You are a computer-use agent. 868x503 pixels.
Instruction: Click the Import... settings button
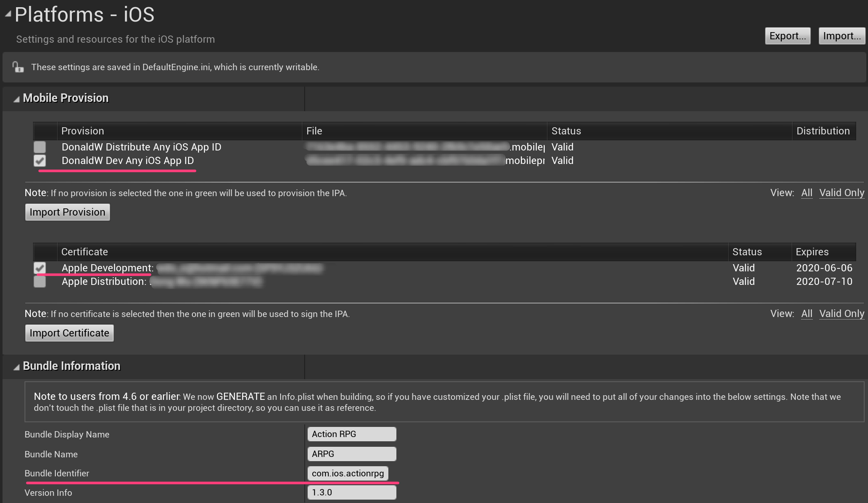pyautogui.click(x=841, y=36)
